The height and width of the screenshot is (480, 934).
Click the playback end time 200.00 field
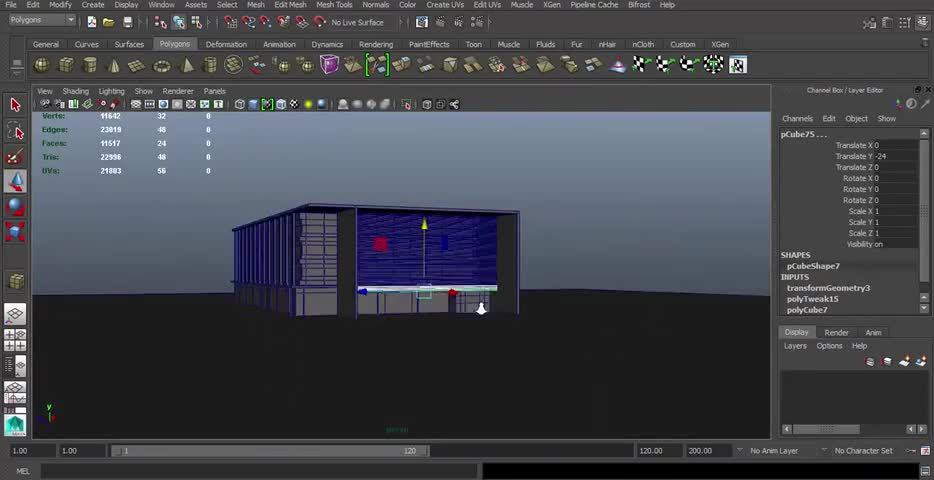709,451
